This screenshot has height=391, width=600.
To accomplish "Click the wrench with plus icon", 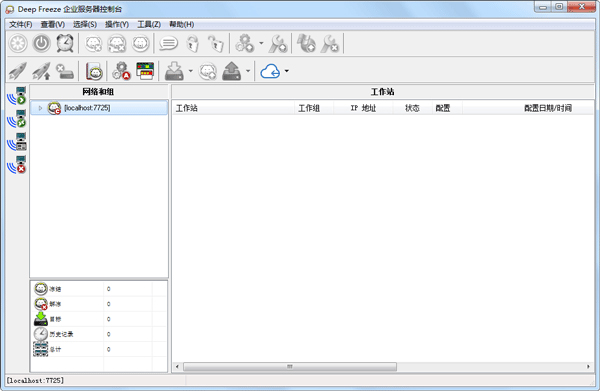I will 278,44.
